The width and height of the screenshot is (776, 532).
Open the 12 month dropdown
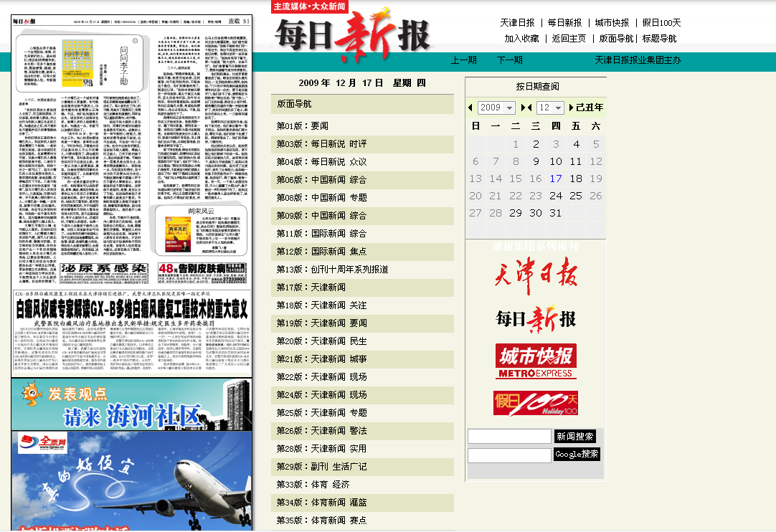(x=550, y=108)
